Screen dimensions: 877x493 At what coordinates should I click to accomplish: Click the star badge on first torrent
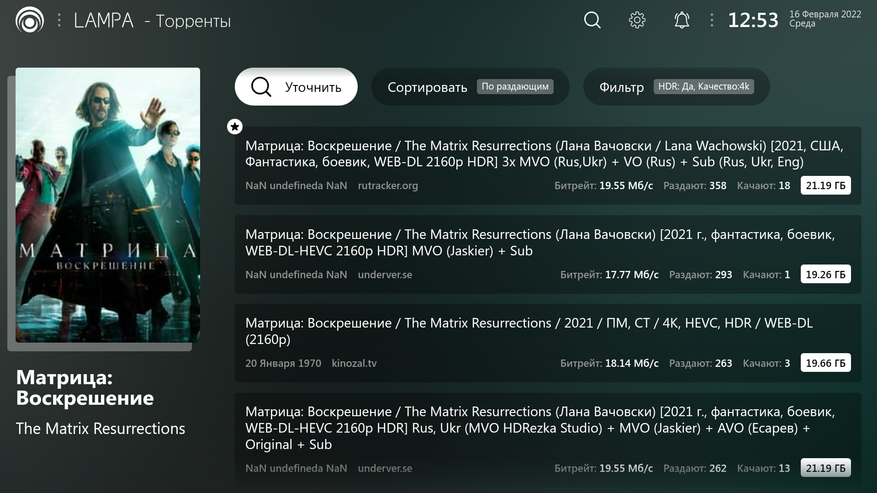pos(234,126)
